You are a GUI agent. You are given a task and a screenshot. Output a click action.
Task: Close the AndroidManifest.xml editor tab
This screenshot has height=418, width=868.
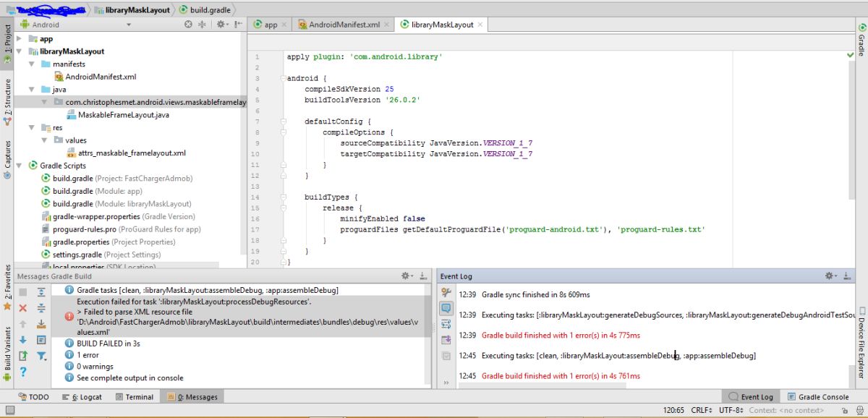coord(387,25)
